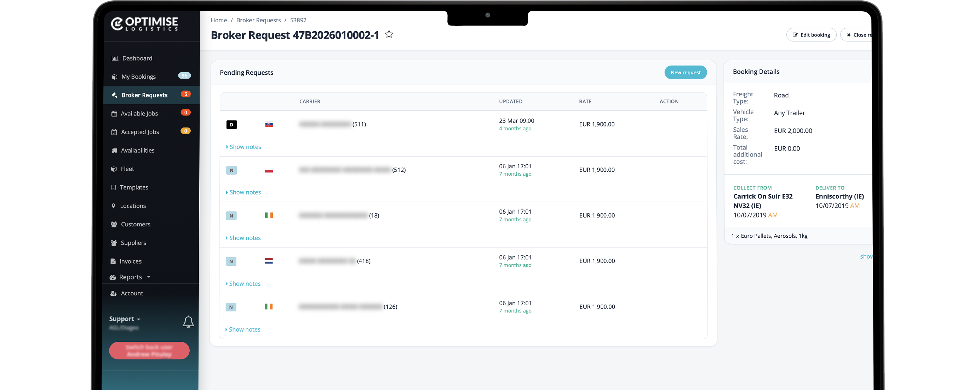Click the Edit booking button
The image size is (980, 390).
click(812, 35)
